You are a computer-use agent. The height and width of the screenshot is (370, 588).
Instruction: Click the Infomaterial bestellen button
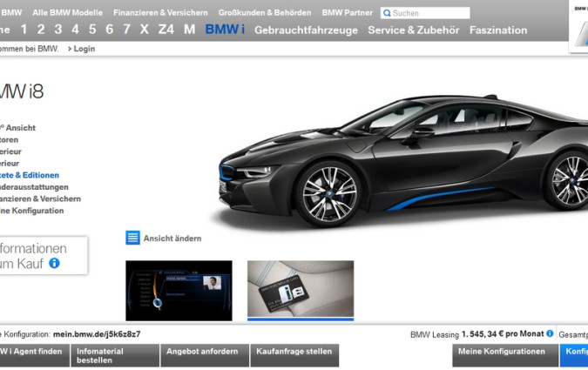[117, 355]
